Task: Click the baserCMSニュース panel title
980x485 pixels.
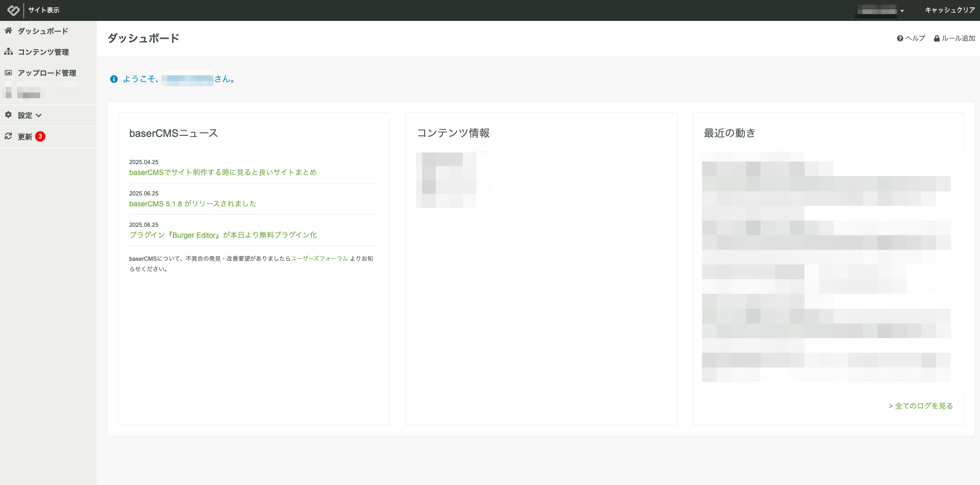Action: click(173, 133)
